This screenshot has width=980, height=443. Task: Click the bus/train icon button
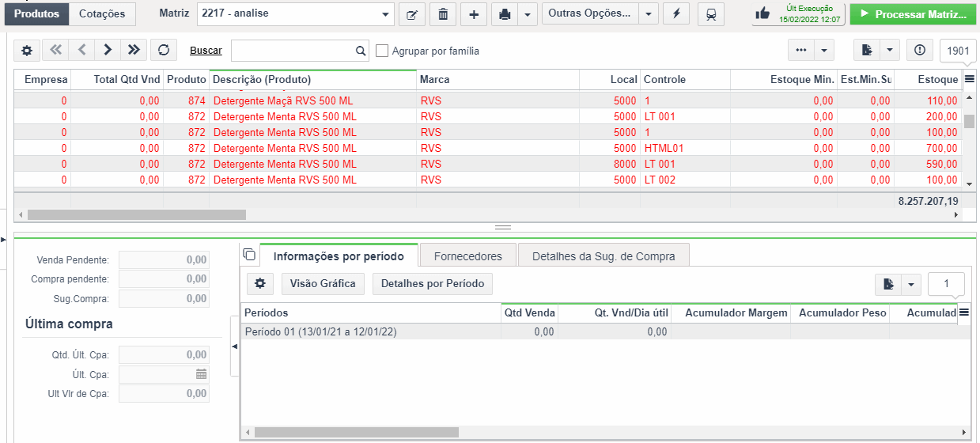(x=710, y=14)
